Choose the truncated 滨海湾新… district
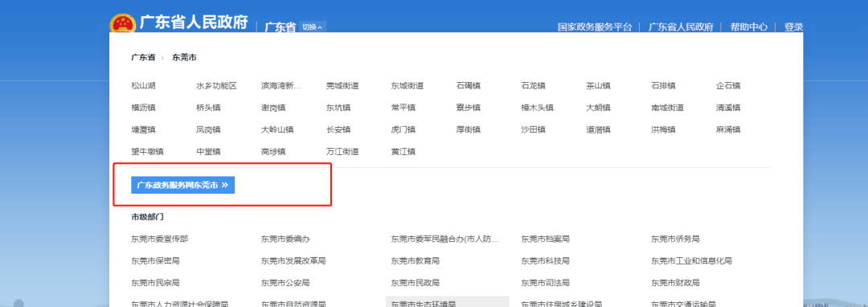This screenshot has width=868, height=307. [281, 86]
